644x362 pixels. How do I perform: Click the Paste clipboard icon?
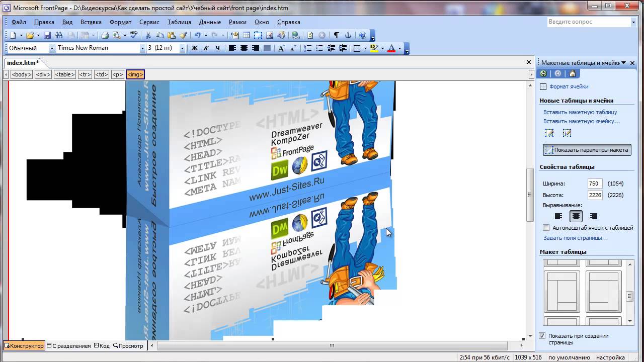pyautogui.click(x=172, y=35)
